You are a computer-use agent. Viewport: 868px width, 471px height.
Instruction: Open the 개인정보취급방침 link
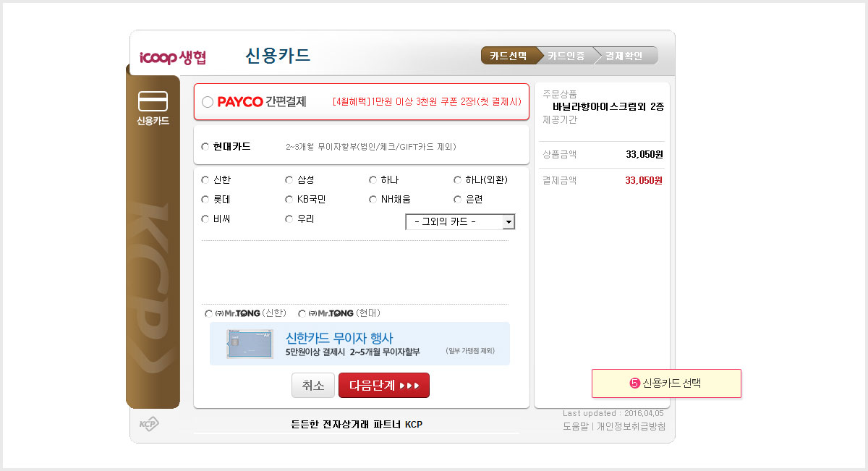pyautogui.click(x=631, y=426)
